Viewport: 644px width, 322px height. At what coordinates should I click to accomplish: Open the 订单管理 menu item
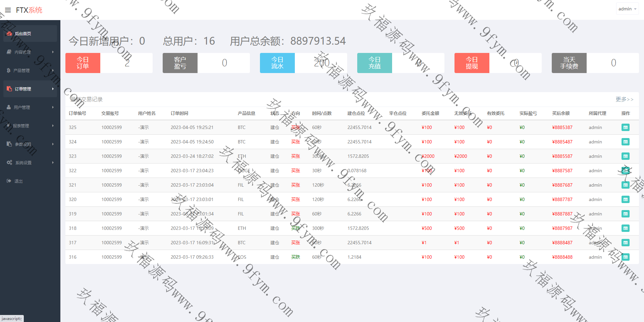click(x=23, y=89)
